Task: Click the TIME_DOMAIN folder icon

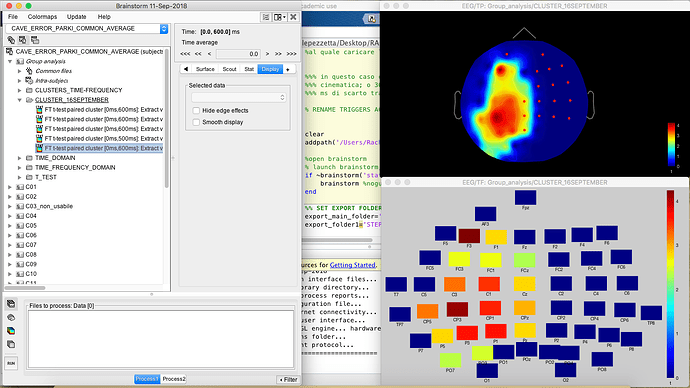Action: 29,158
